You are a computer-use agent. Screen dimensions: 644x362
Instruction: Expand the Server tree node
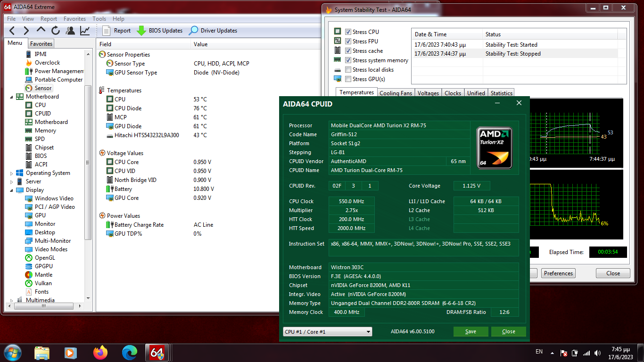(11, 181)
